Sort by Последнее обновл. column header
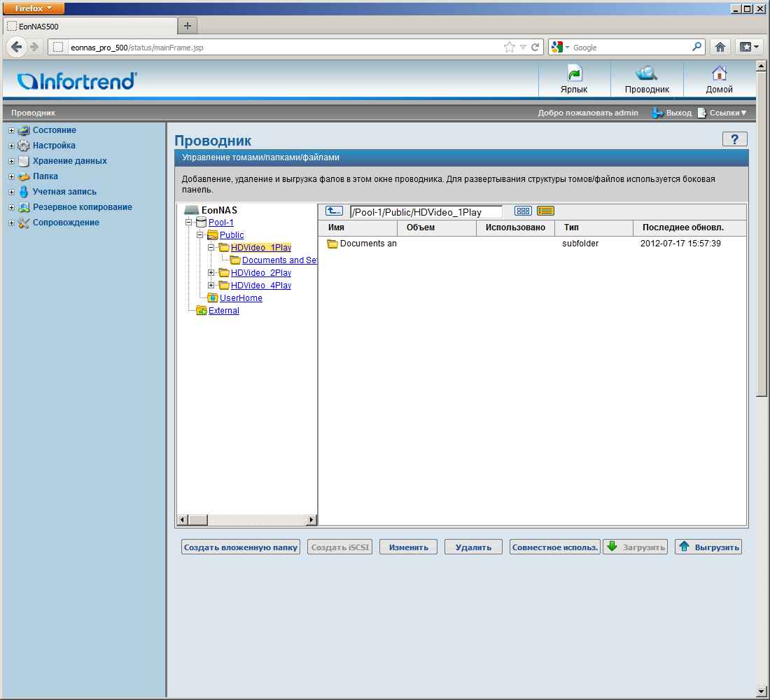 click(x=689, y=227)
